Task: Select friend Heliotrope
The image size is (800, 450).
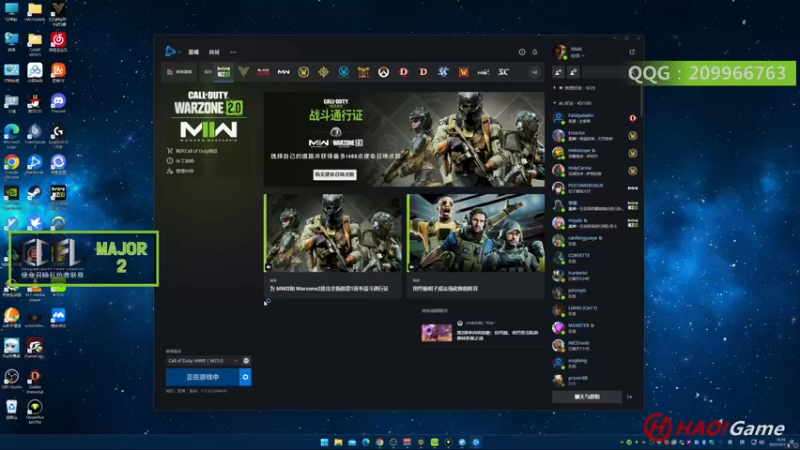Action: pyautogui.click(x=595, y=153)
